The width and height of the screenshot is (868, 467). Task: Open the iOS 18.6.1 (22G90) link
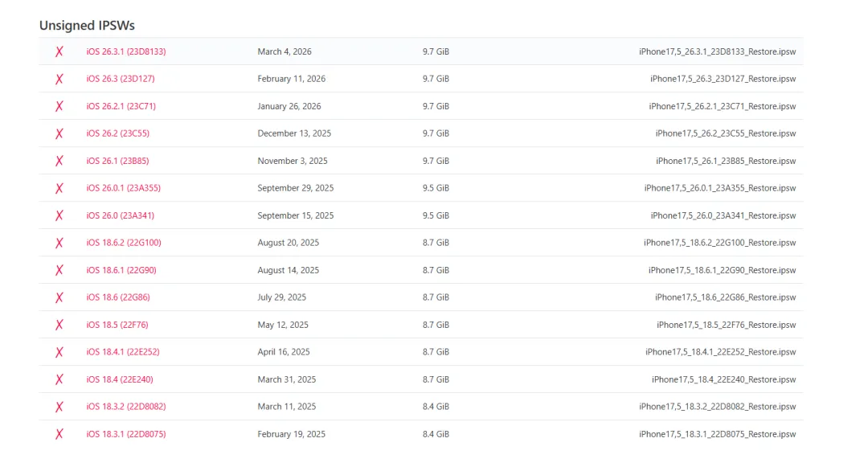click(121, 270)
